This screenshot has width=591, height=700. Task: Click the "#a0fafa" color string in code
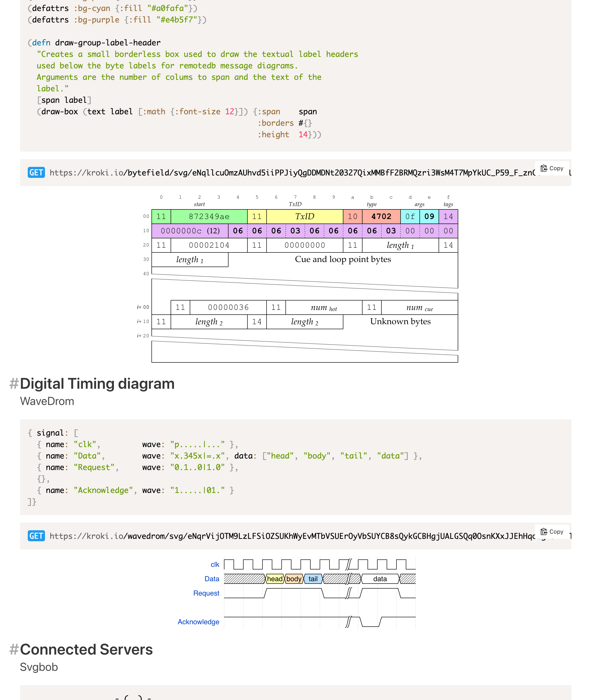point(167,8)
